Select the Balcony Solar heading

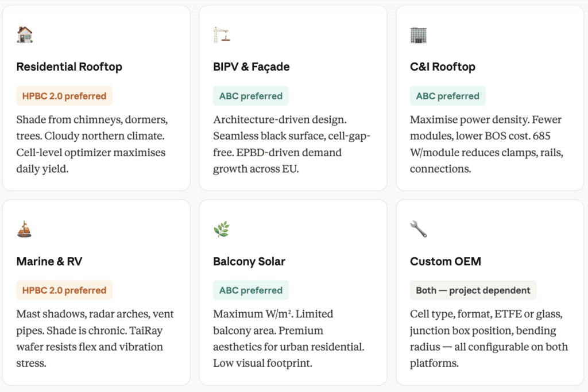click(249, 262)
